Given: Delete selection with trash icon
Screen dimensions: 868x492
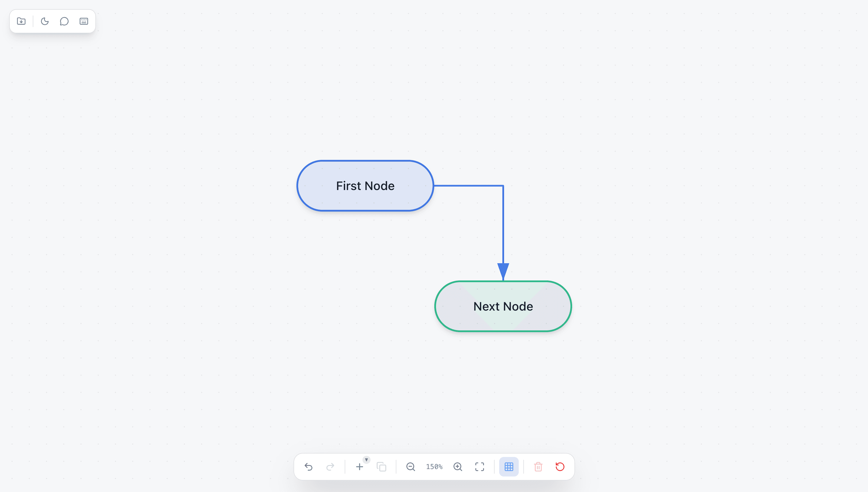Looking at the screenshot, I should click(538, 467).
